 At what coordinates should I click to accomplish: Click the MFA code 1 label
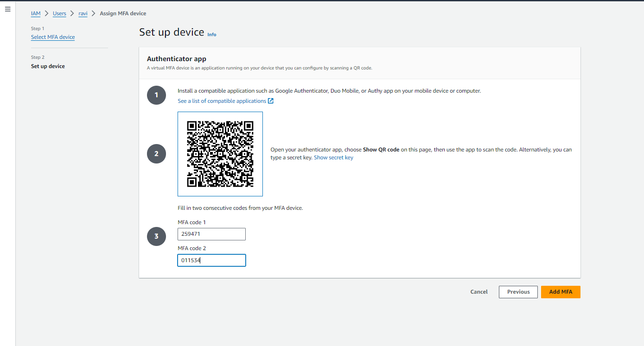click(x=192, y=222)
